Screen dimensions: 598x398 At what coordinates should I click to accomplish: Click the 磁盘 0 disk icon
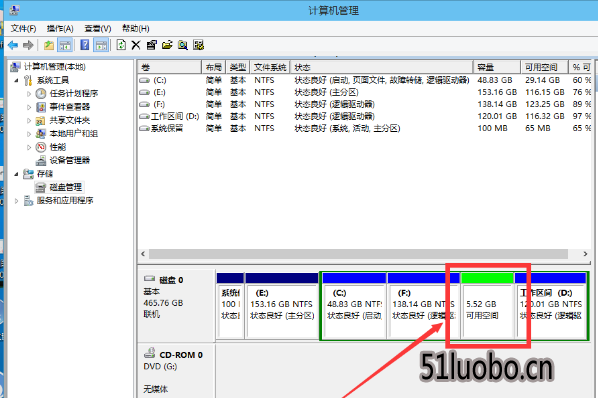[150, 279]
